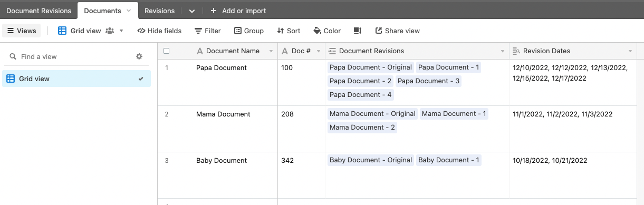Open the Revision Dates column dropdown arrow
Viewport: 644px width, 205px height.
point(630,51)
